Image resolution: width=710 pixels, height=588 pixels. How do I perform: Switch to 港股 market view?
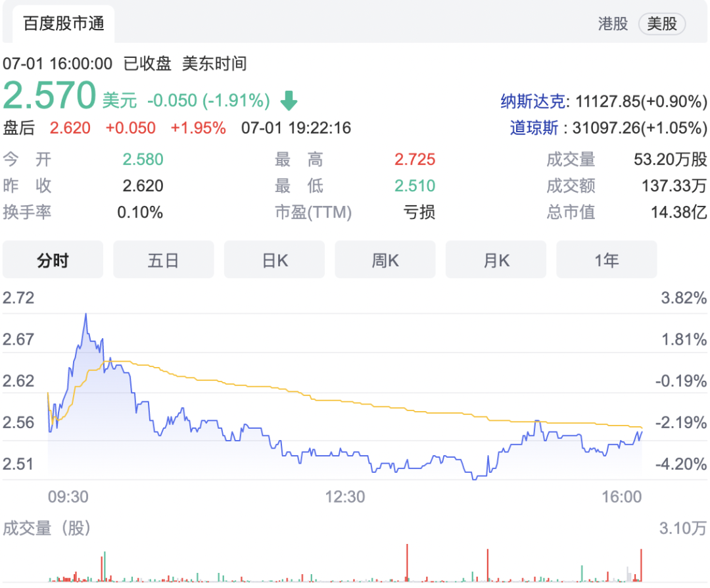pyautogui.click(x=613, y=24)
